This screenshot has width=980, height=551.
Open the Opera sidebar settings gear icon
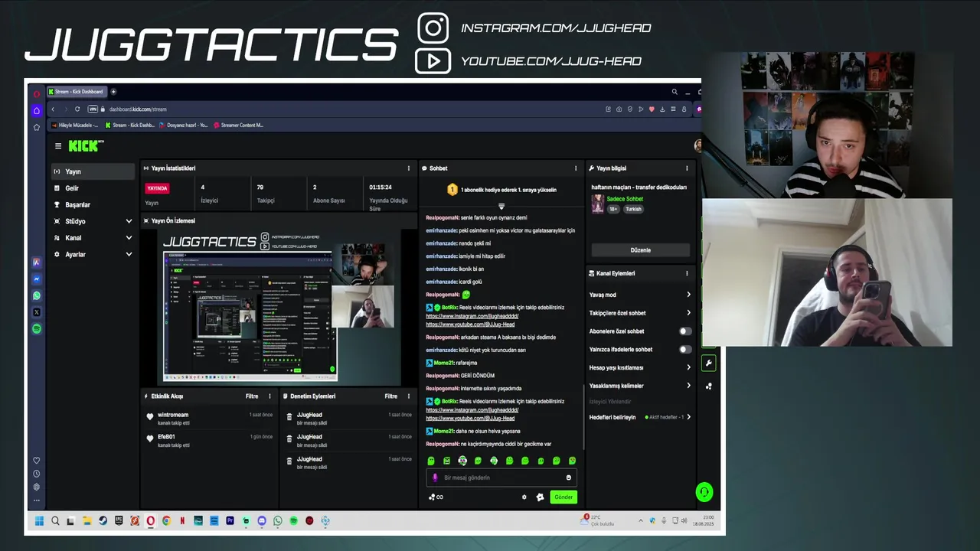pyautogui.click(x=36, y=487)
